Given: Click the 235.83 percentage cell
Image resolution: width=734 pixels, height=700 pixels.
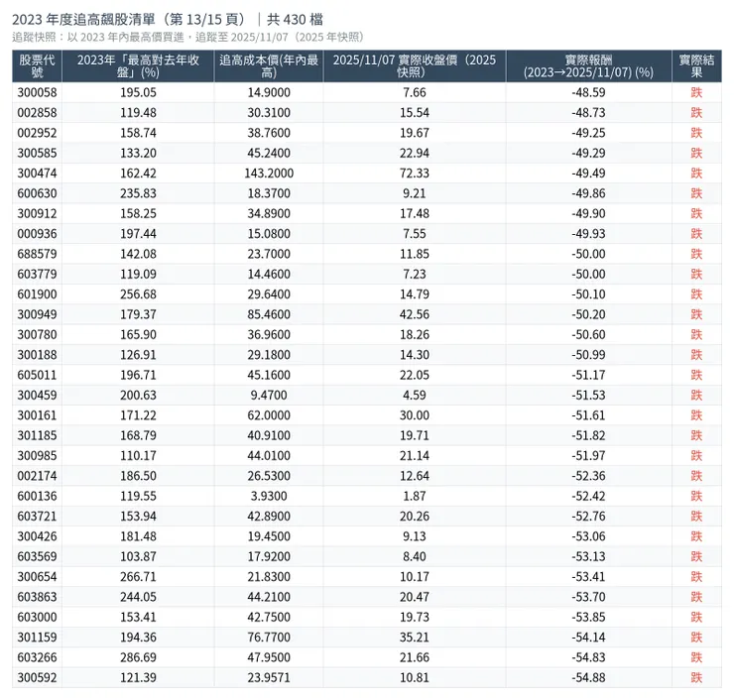Looking at the screenshot, I should [x=138, y=193].
